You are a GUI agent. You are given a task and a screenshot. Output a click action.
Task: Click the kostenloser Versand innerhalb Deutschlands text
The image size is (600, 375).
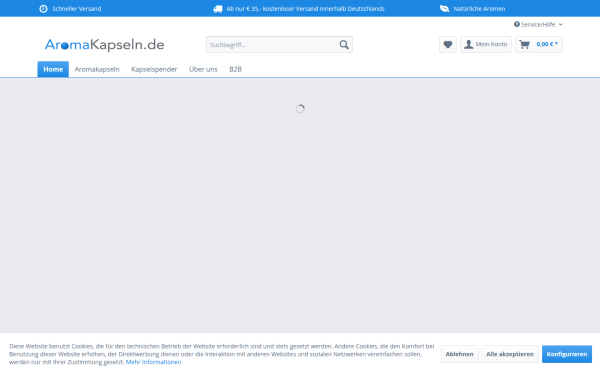(323, 9)
